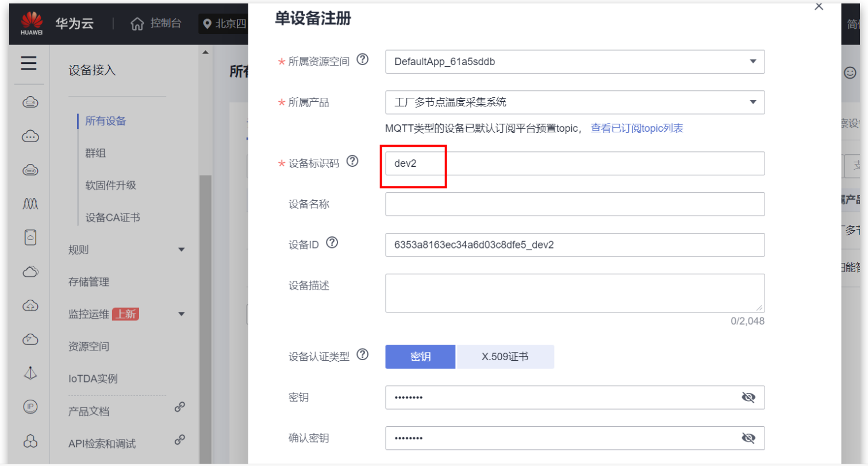Open IoTDA实例 in the sidebar
The height and width of the screenshot is (466, 868).
[93, 379]
